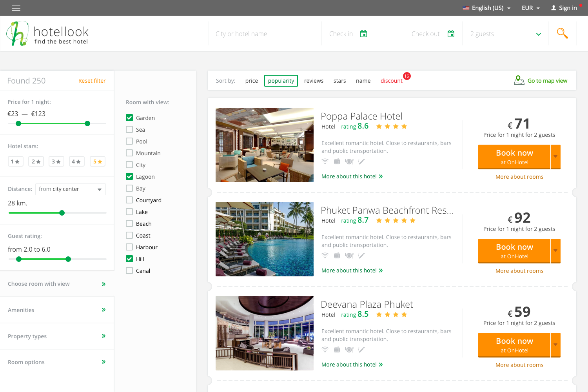The width and height of the screenshot is (588, 392).
Task: Sort results by discount
Action: pyautogui.click(x=391, y=81)
